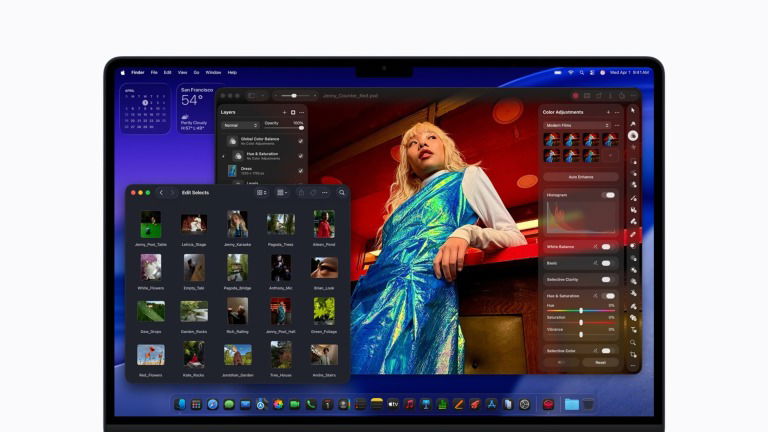Open ellipsis menu beside Modern Films preset
This screenshot has height=432, width=768.
click(x=617, y=125)
